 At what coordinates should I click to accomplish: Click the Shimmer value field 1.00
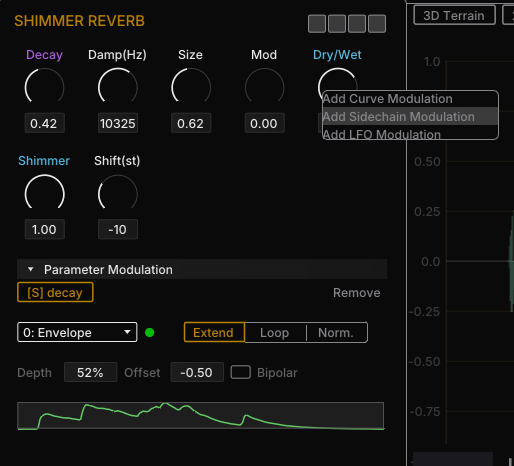click(x=44, y=229)
